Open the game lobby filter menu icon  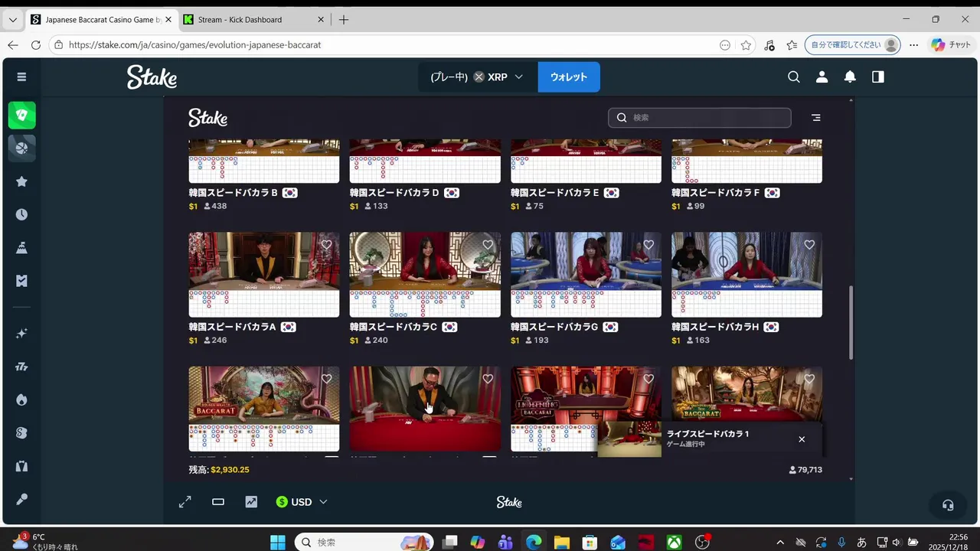[x=816, y=118]
